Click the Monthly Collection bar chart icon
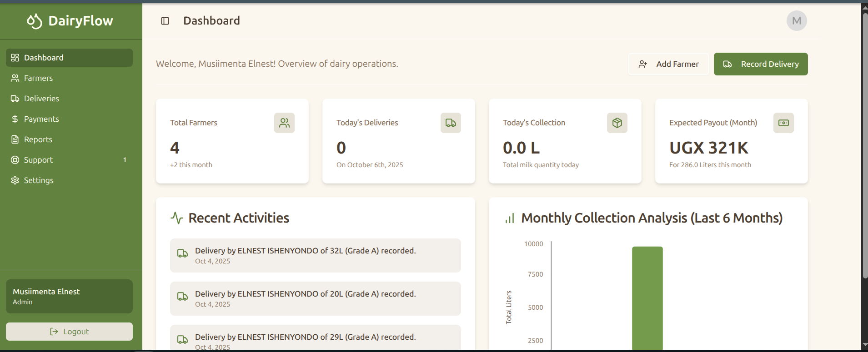 509,218
